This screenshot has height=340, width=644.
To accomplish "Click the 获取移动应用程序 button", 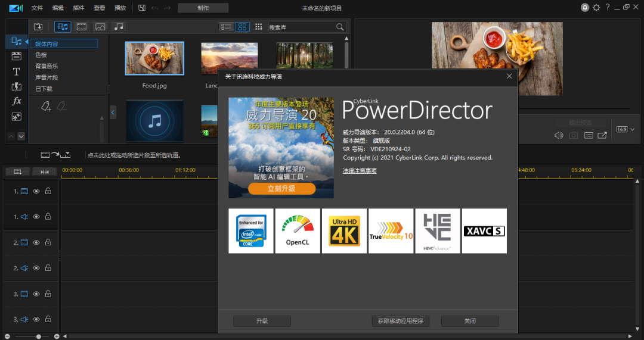I will (401, 321).
